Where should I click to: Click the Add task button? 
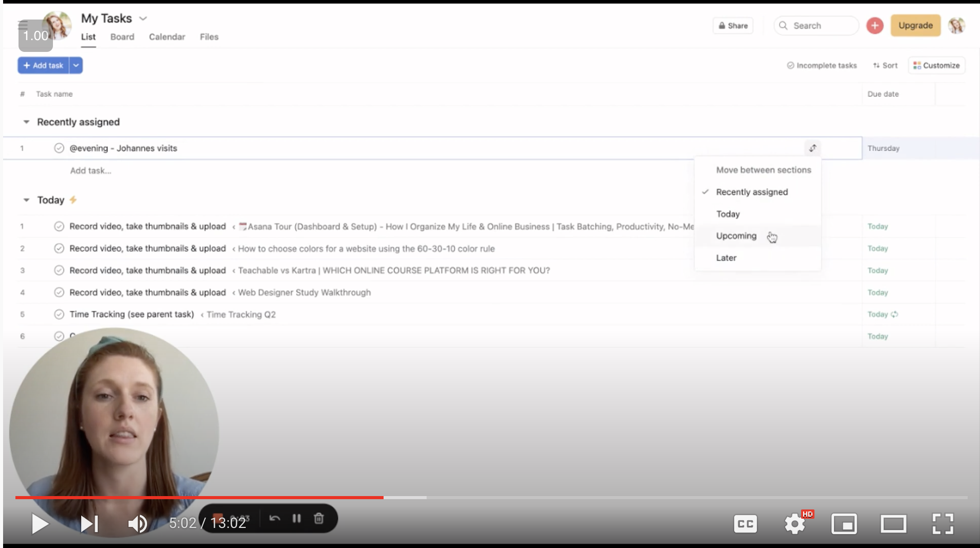click(43, 65)
